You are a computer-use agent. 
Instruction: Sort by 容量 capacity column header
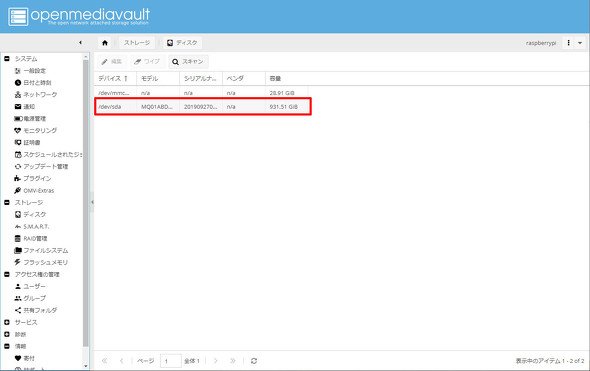(287, 79)
